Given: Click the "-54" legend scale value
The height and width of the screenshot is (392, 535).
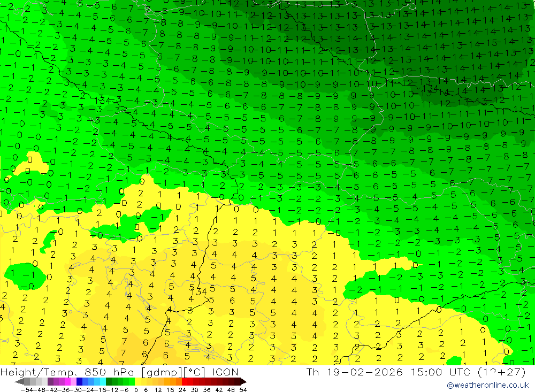Looking at the screenshot, I should coord(27,390).
